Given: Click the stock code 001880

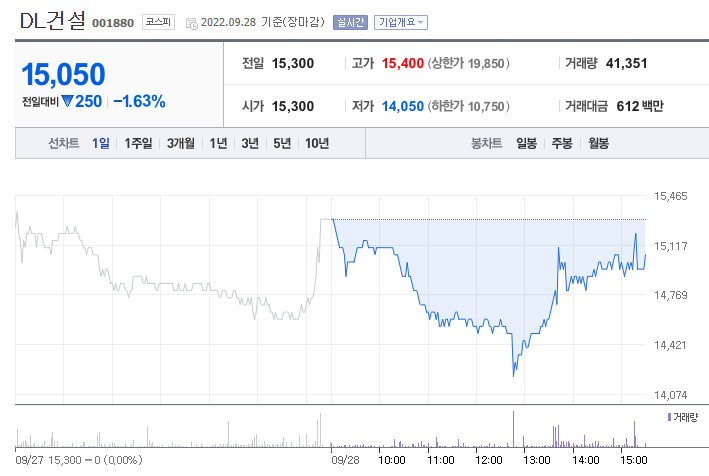Looking at the screenshot, I should click(x=113, y=23).
